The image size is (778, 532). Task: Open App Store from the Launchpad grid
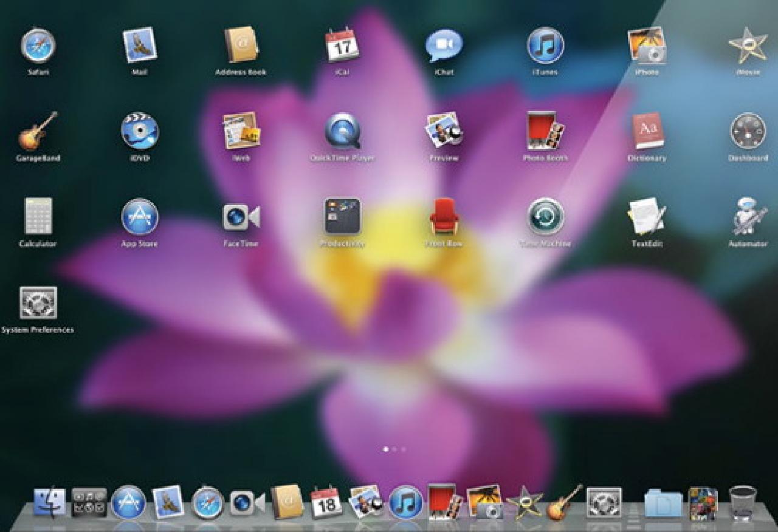[140, 217]
